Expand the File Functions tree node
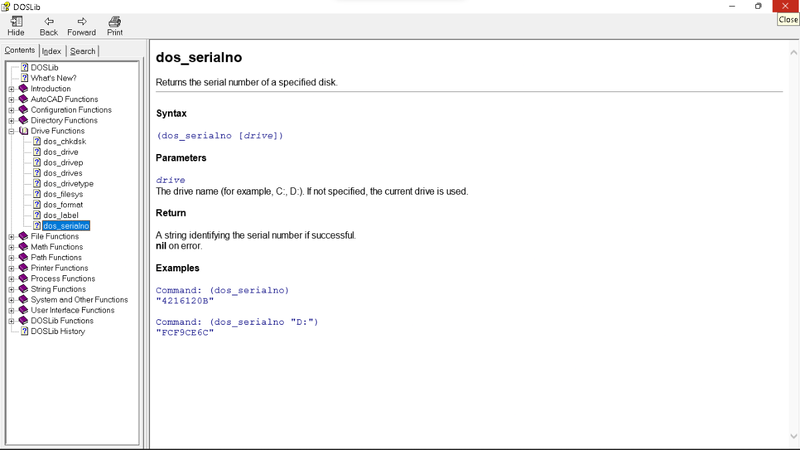This screenshot has width=800, height=450. tap(11, 237)
